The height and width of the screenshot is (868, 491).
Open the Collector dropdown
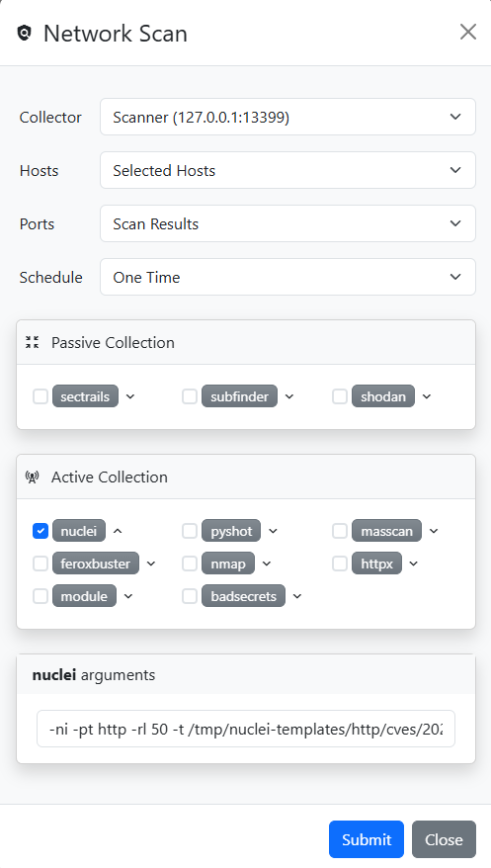click(x=287, y=117)
